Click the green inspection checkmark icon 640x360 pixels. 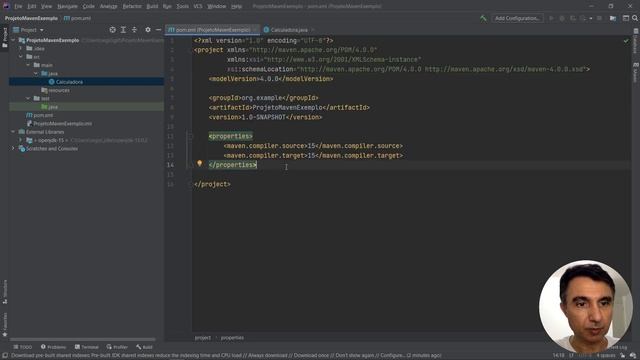[626, 41]
